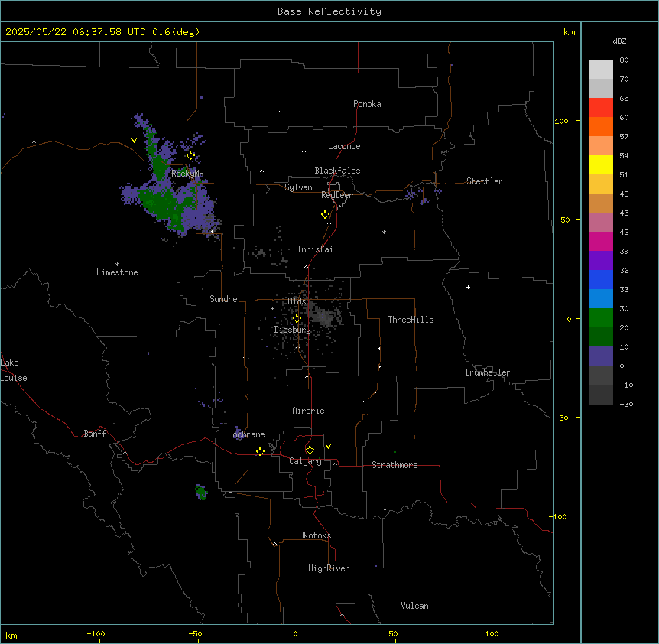Viewport: 659px width, 644px height.
Task: Click the RedDeer city label
Action: coord(336,195)
